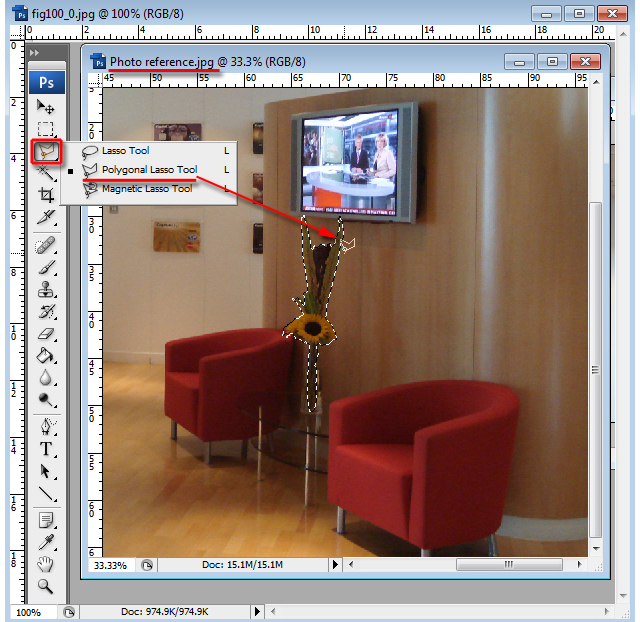Open status popup arrow beside Doc: 15.1M/15.1M
The image size is (640, 622).
click(335, 565)
